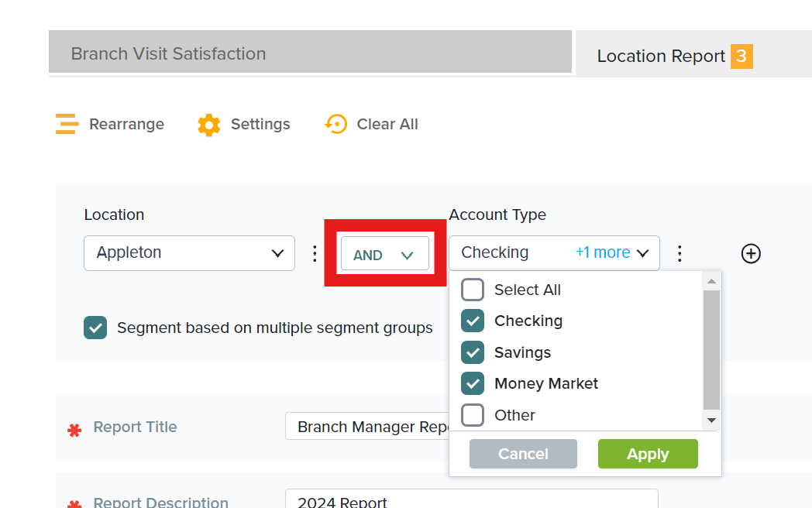Click the plus icon to add another filter

[x=750, y=253]
